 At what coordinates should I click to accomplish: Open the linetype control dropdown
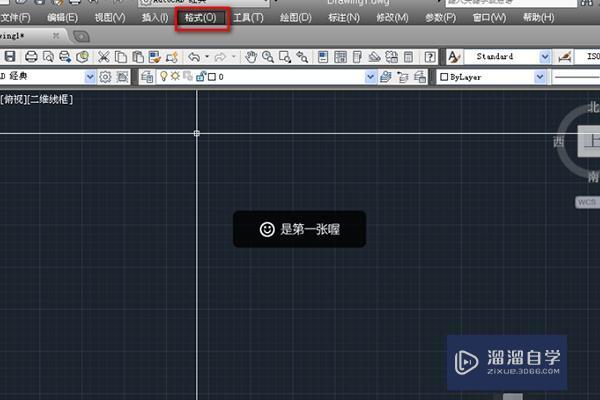pos(576,77)
